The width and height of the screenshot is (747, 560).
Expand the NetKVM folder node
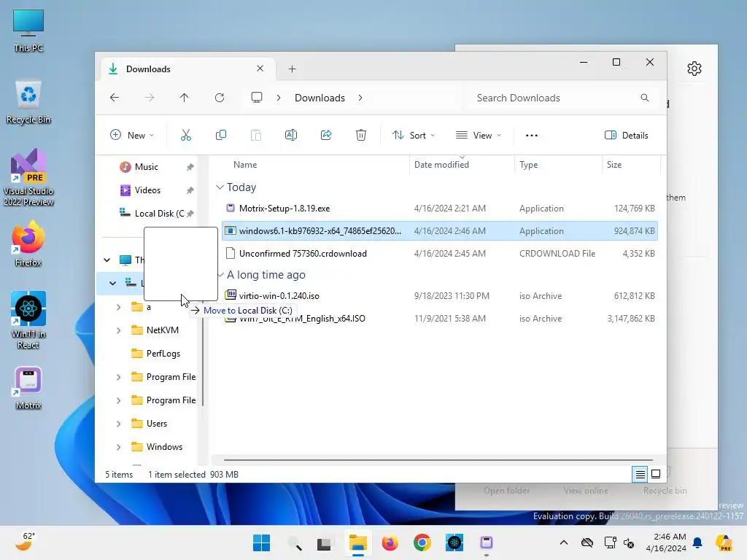(119, 330)
